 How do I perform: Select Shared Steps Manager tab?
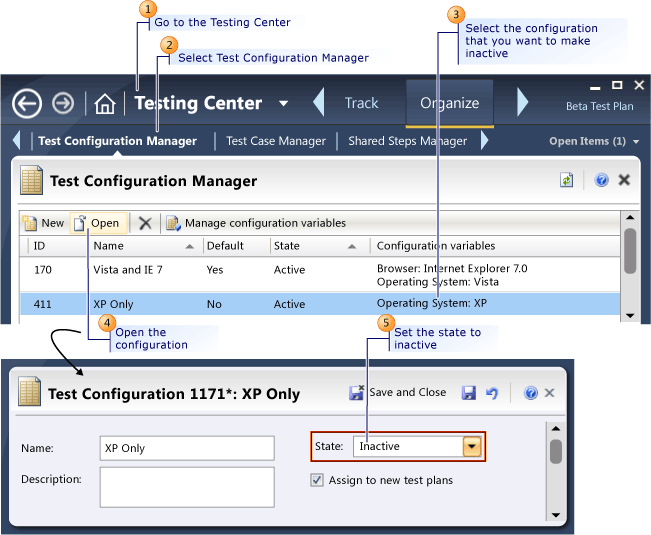408,141
